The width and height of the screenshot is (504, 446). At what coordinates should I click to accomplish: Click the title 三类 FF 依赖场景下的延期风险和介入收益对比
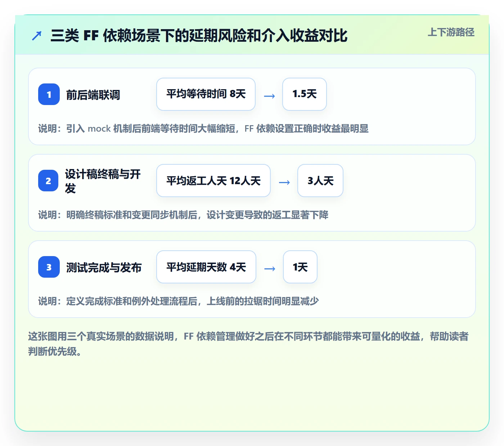(199, 36)
